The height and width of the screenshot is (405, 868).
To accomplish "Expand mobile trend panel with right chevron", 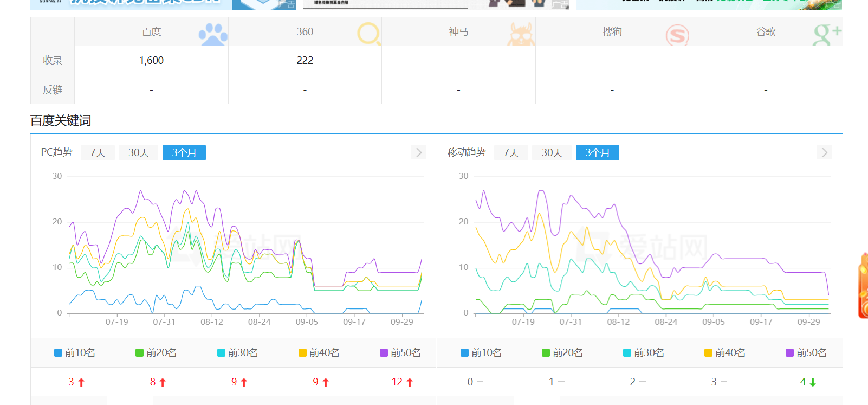I will 824,152.
